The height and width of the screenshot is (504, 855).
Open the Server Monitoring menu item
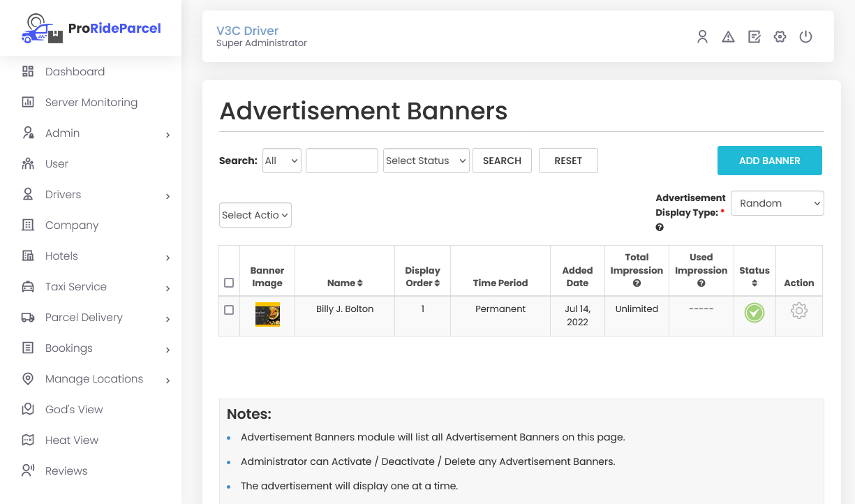[91, 102]
